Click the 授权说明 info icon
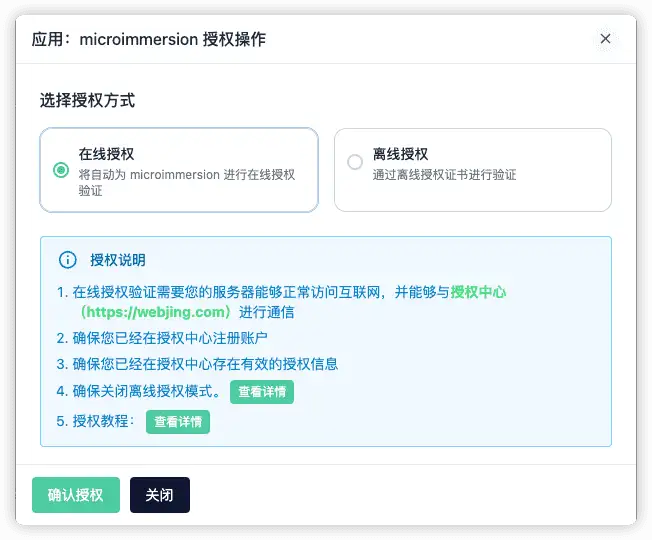Image resolution: width=652 pixels, height=540 pixels. (67, 260)
